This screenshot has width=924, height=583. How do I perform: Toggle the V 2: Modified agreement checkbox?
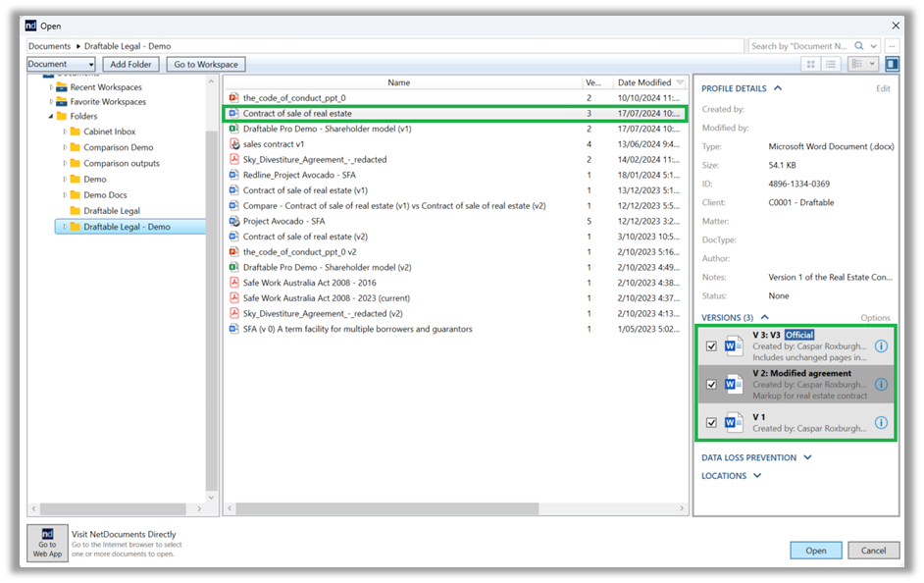coord(711,385)
